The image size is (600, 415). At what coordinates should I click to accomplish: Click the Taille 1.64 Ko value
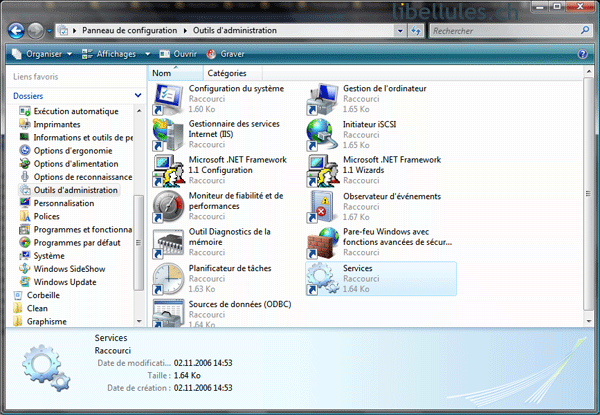point(187,375)
